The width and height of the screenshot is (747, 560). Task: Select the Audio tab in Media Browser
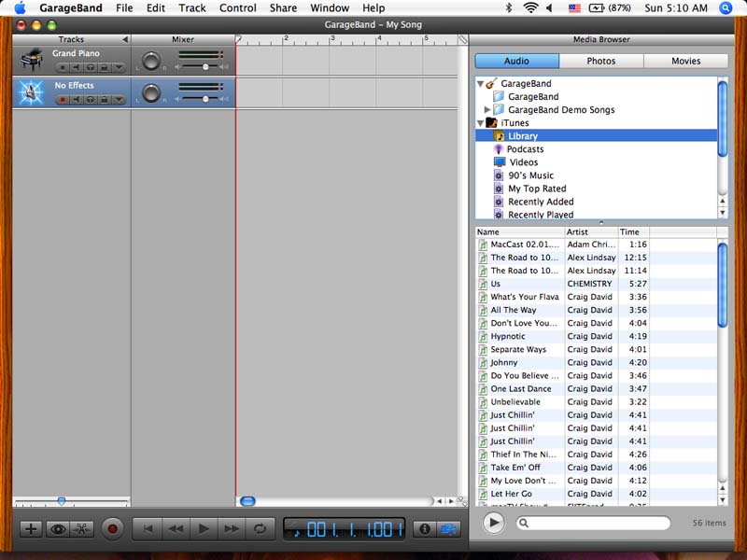pos(517,61)
